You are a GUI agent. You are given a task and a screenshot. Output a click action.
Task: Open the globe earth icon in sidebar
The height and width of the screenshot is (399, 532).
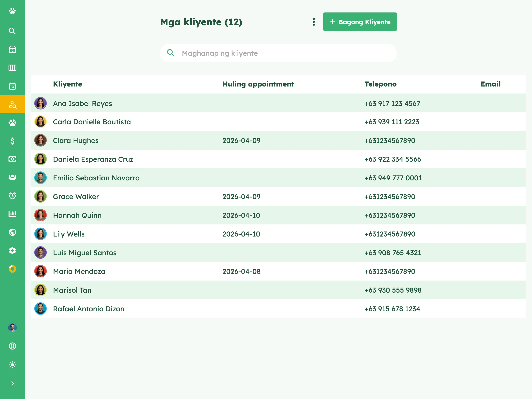tap(12, 232)
